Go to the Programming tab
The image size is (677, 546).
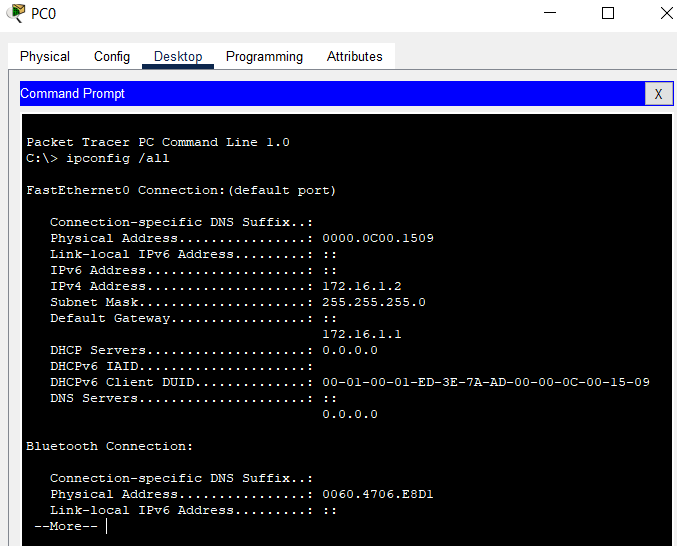click(x=264, y=57)
